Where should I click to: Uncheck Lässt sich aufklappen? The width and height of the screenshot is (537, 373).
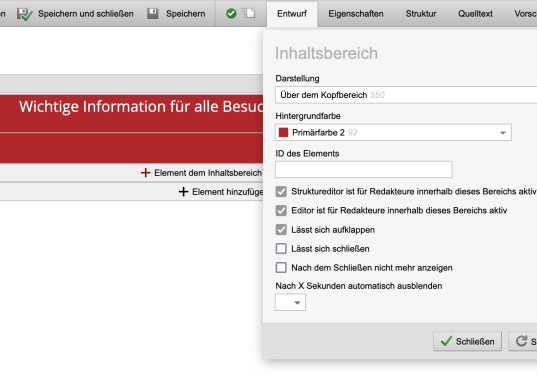[x=281, y=229]
